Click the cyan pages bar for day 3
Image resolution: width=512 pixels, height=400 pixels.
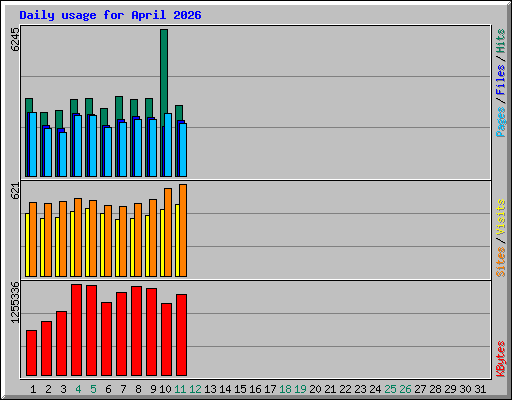click(x=63, y=154)
